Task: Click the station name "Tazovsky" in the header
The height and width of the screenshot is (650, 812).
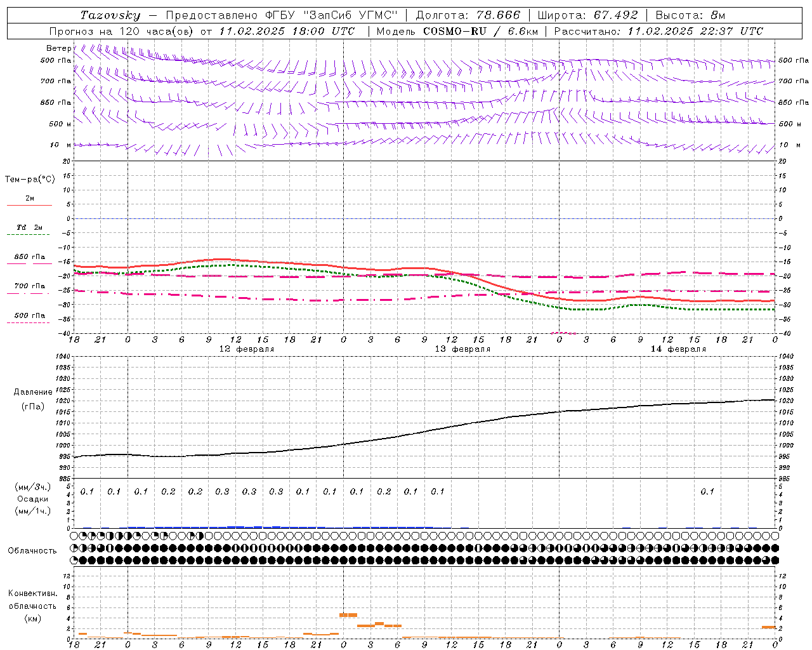Action: pos(110,15)
